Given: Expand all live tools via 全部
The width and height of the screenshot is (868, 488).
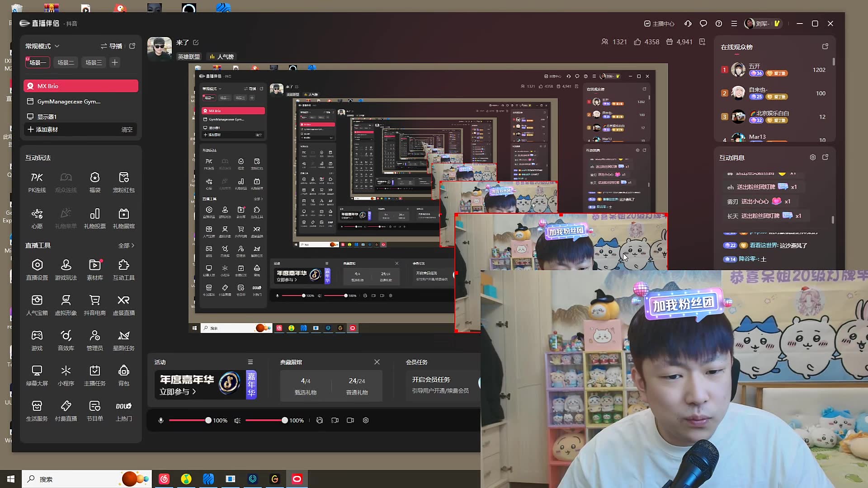Looking at the screenshot, I should click(x=127, y=245).
